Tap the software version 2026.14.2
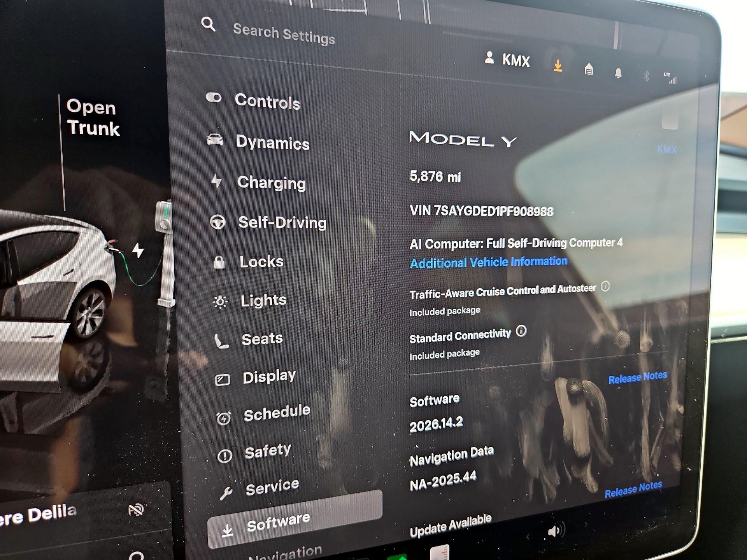 tap(436, 424)
